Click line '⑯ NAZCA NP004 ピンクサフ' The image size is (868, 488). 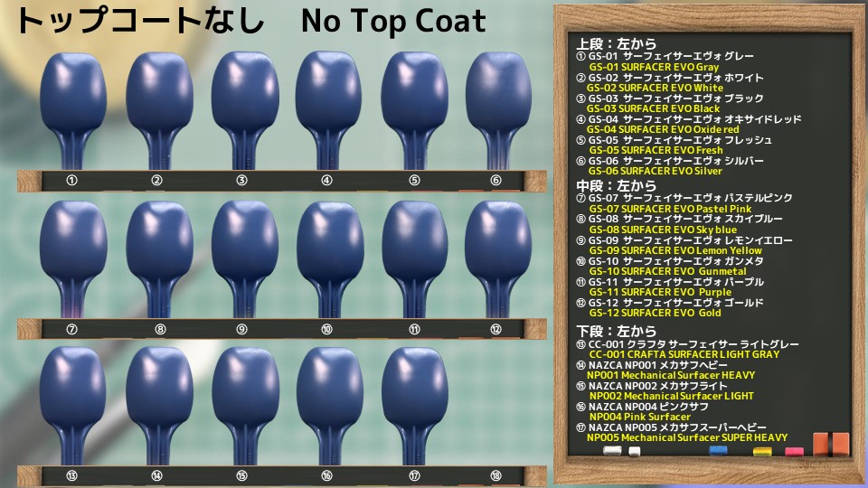pos(642,407)
